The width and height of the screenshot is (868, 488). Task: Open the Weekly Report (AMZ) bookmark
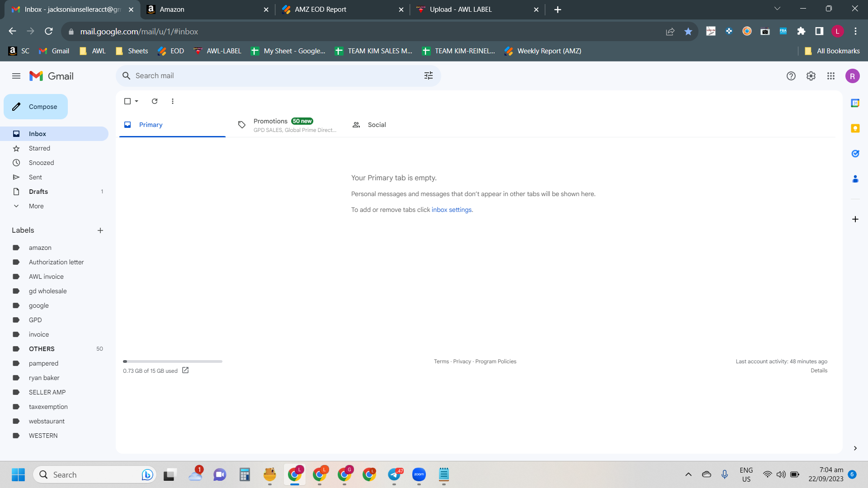click(543, 51)
